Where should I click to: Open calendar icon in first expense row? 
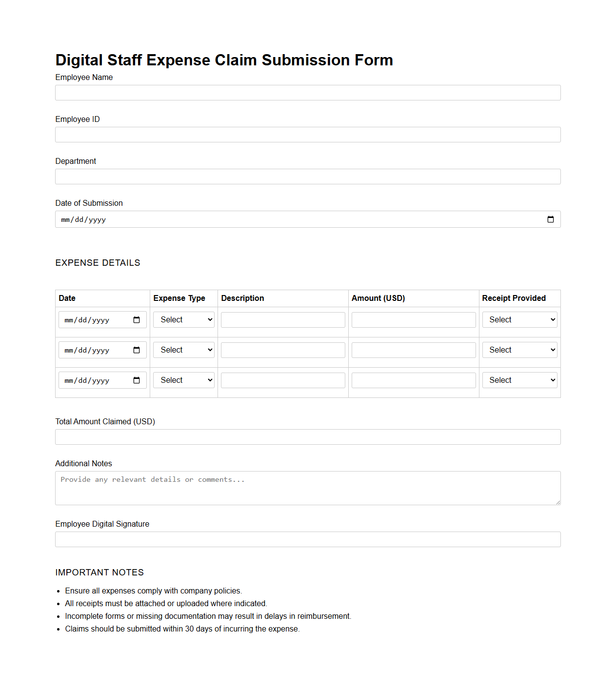pyautogui.click(x=137, y=320)
